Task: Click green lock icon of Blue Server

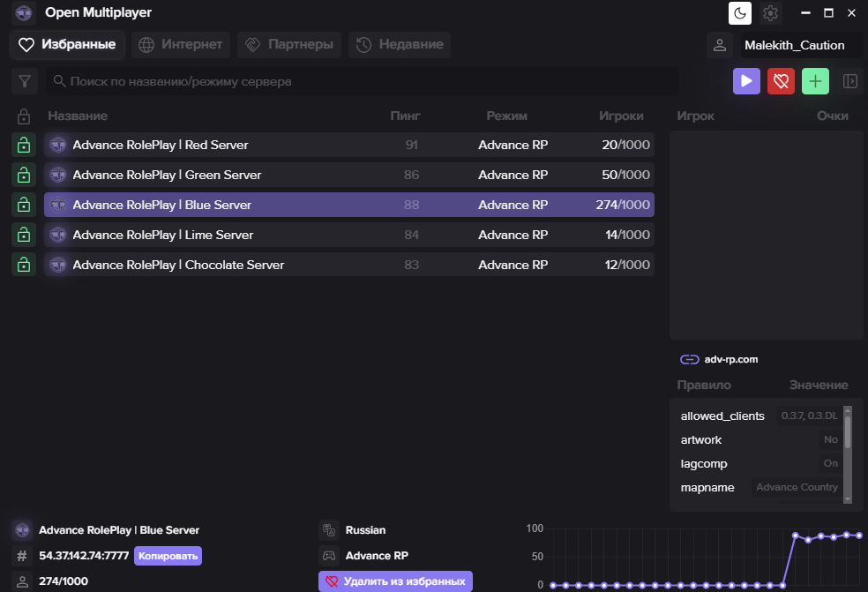Action: [23, 205]
